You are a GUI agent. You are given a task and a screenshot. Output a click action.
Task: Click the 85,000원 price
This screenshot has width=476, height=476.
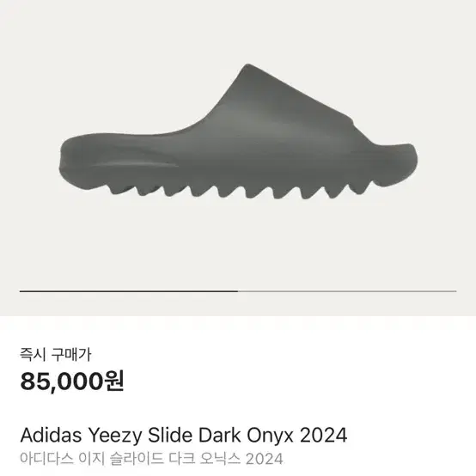72,381
